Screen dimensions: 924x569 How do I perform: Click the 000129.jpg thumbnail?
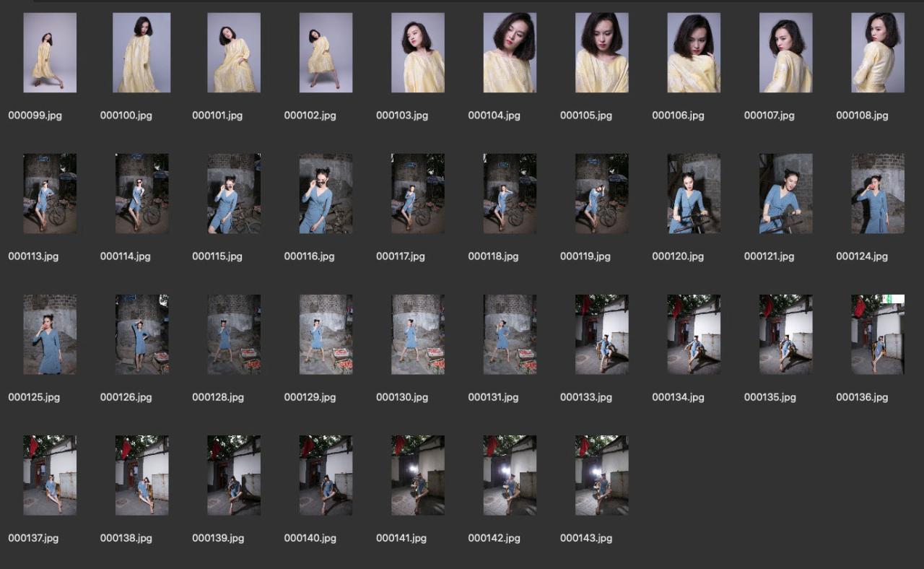(326, 334)
